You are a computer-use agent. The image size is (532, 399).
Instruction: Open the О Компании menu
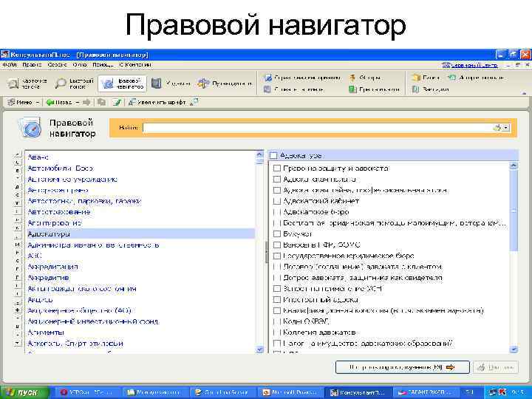tap(135, 64)
